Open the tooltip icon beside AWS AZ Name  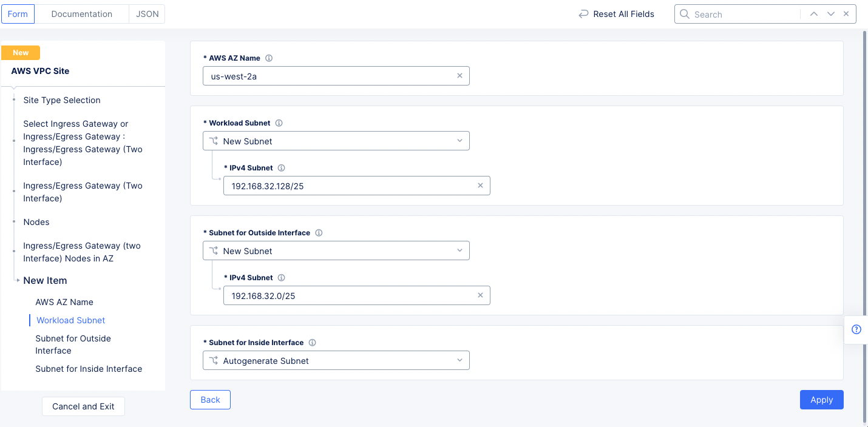(x=269, y=58)
